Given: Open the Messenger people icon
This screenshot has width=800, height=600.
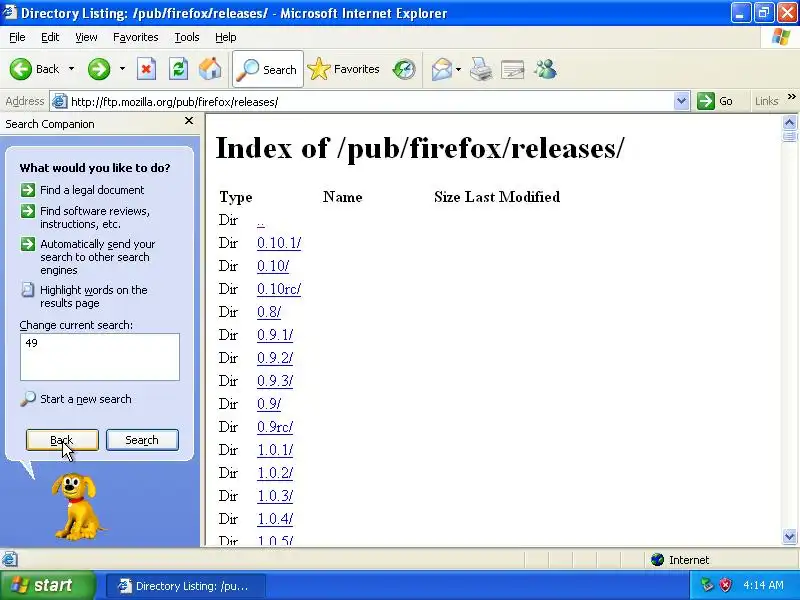Looking at the screenshot, I should coord(545,69).
